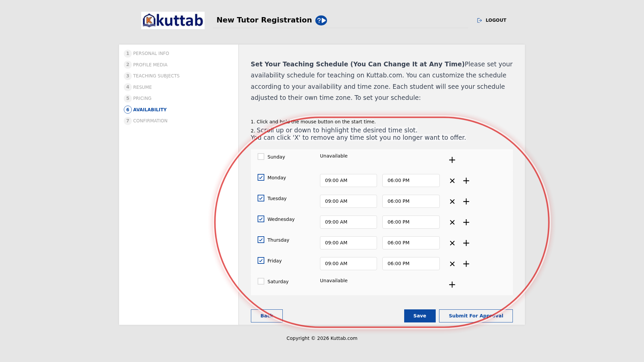Screen dimensions: 644x362
Task: Tick the Saturday checkbox
Action: point(261,281)
